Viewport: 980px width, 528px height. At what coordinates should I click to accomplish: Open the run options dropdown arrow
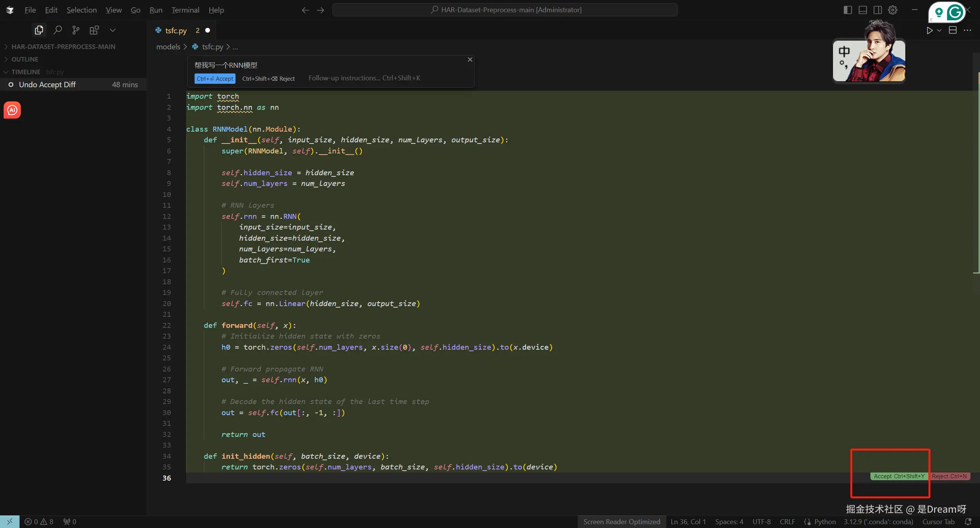pyautogui.click(x=939, y=30)
